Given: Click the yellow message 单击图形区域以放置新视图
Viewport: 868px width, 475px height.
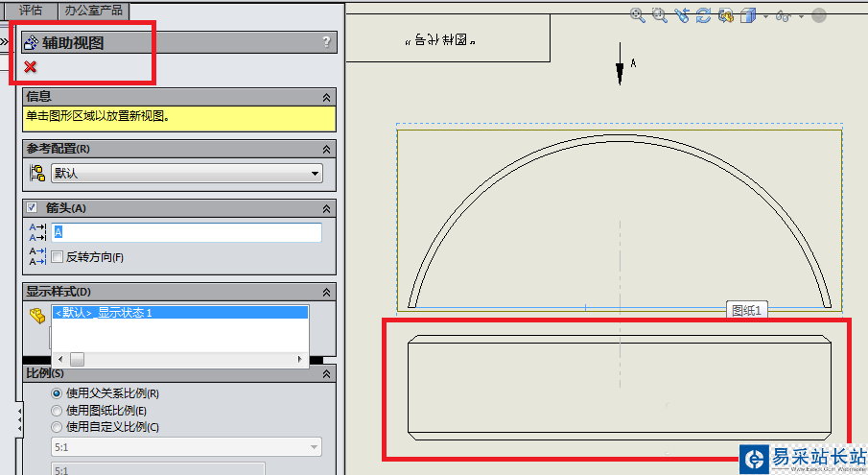Looking at the screenshot, I should click(x=179, y=118).
